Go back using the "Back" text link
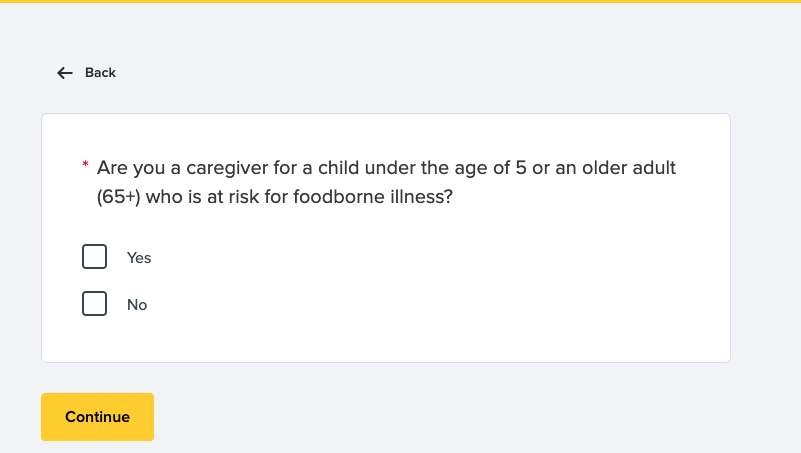 tap(100, 73)
